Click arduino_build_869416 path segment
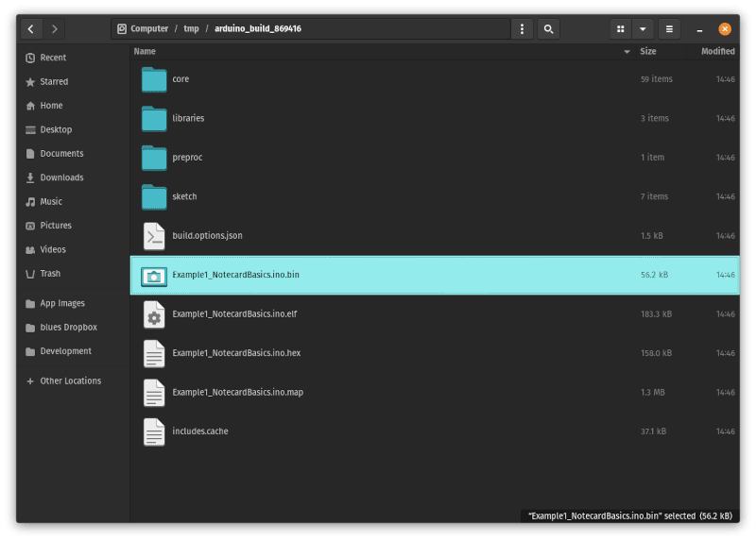Screen dimensions: 756x541 coord(258,29)
